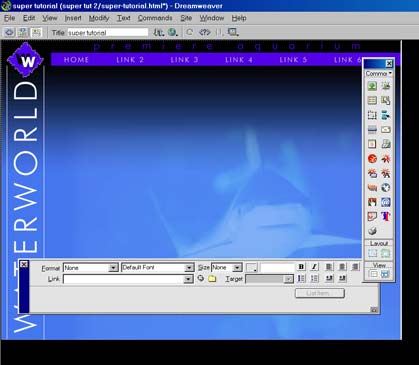
Task: Switch to Standard View in Objects panel
Action: pos(373,274)
